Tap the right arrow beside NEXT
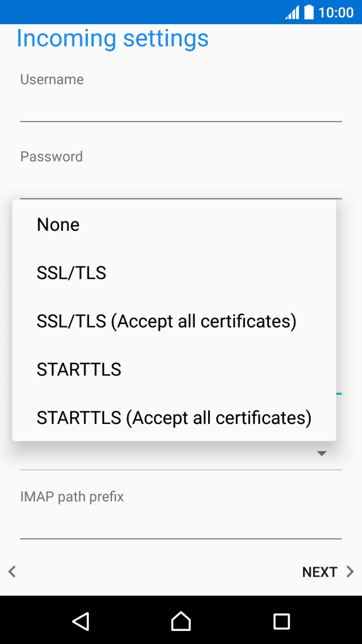The height and width of the screenshot is (644, 362). [x=347, y=571]
